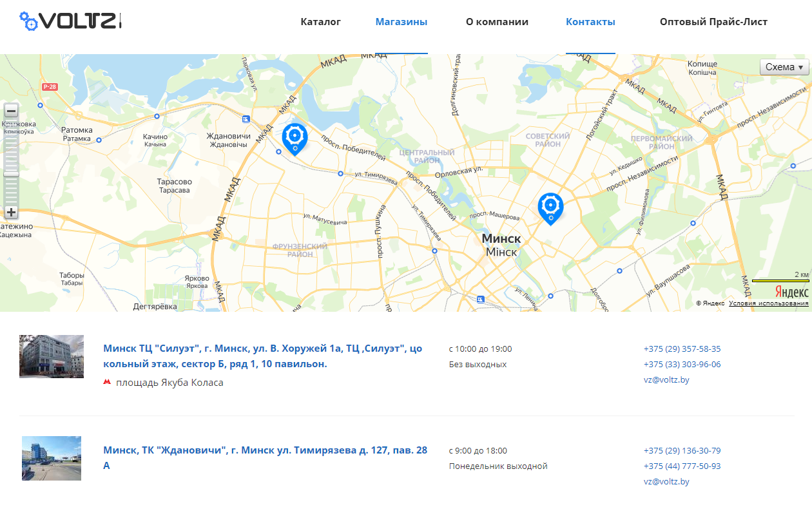Viewport: 812px width, 516px height.
Task: Switch to the Контакты page
Action: pyautogui.click(x=590, y=22)
